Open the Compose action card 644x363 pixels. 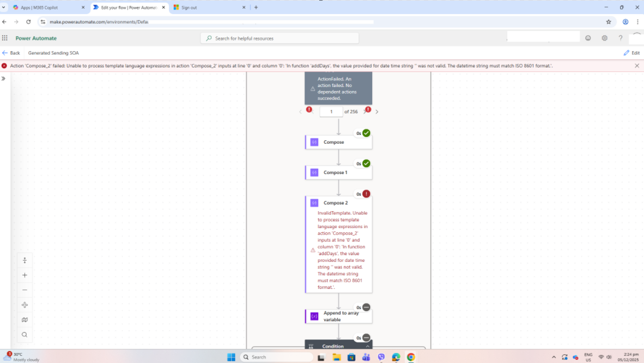pos(339,142)
